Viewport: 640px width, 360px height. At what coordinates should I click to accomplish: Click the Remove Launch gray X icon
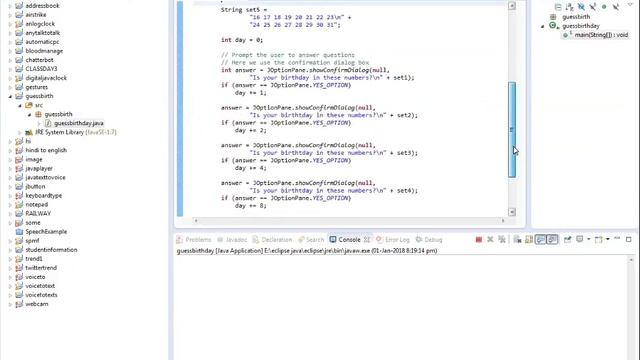point(490,240)
